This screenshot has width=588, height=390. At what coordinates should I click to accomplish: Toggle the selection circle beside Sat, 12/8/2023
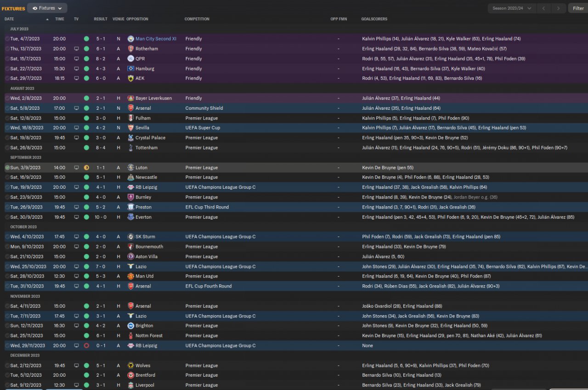[7, 118]
